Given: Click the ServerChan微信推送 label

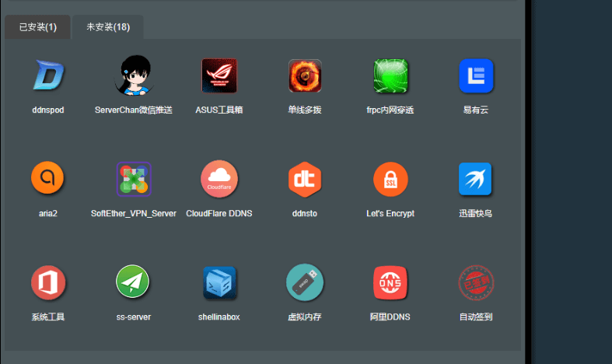Looking at the screenshot, I should coord(134,110).
